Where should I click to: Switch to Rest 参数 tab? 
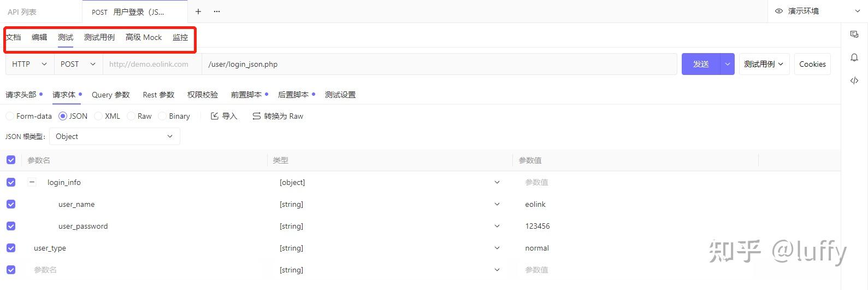tap(158, 95)
